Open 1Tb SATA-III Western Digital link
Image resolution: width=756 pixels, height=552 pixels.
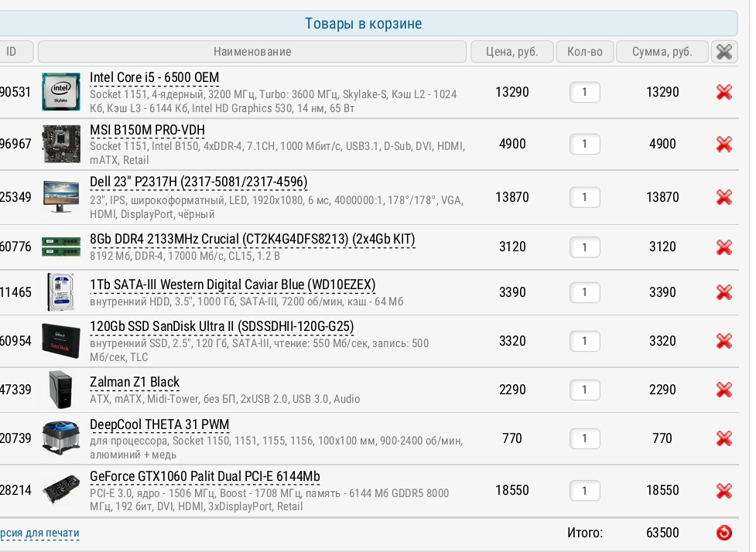click(232, 285)
